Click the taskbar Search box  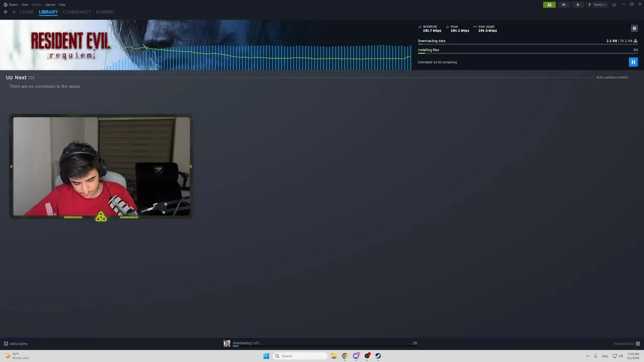coord(300,356)
